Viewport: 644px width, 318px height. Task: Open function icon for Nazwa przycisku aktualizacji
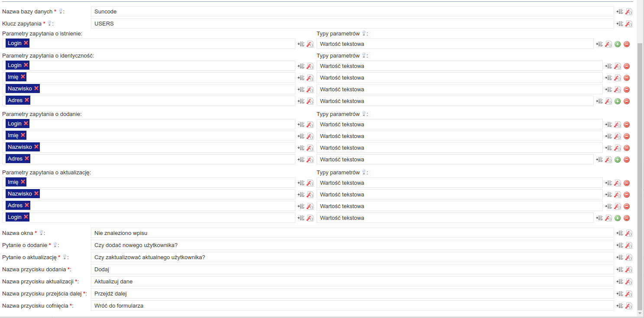coord(629,282)
